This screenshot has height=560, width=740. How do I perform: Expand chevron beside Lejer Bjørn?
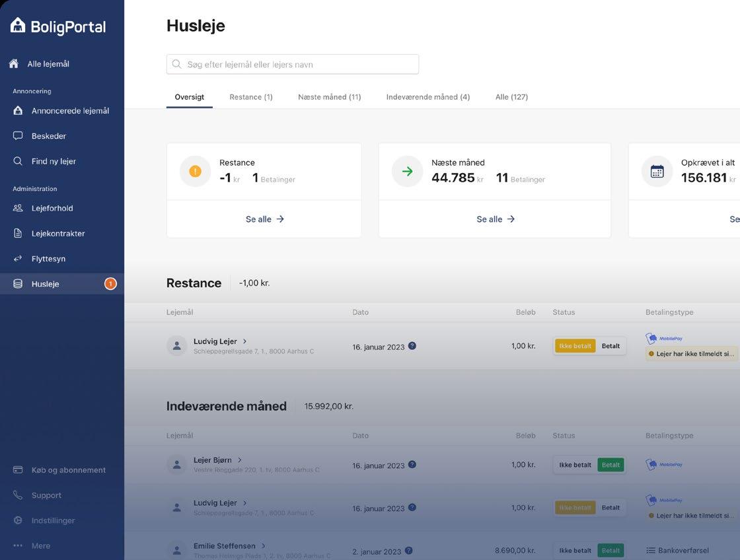[240, 460]
